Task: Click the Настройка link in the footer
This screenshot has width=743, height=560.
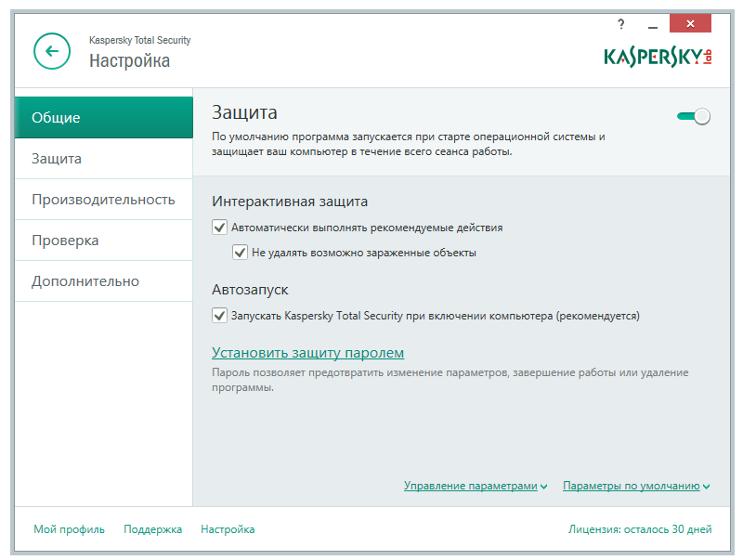Action: [x=228, y=529]
